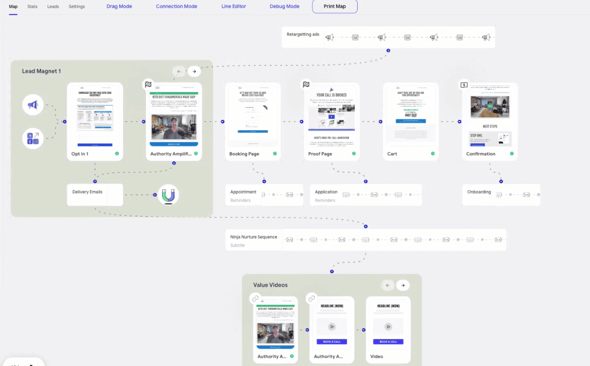The image size is (590, 366).
Task: Select the Onboarding sequence box
Action: (501, 195)
